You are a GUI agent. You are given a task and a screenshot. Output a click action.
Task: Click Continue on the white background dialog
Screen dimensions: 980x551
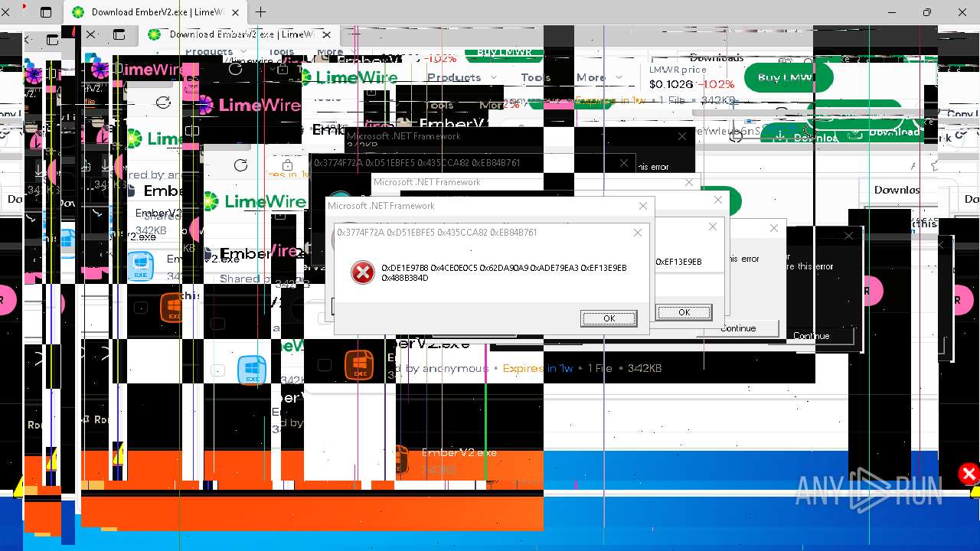(738, 328)
